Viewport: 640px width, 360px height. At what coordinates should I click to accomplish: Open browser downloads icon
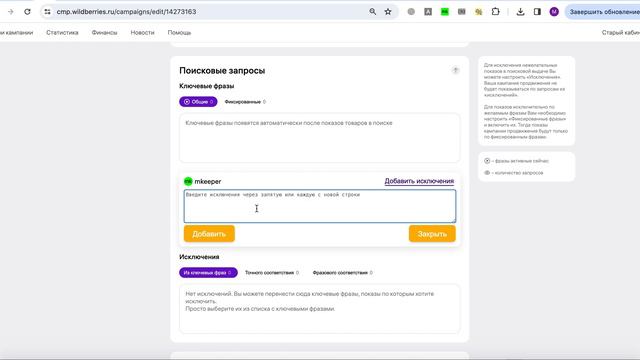point(520,12)
